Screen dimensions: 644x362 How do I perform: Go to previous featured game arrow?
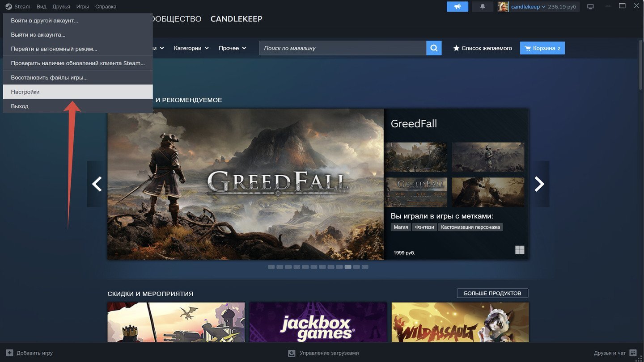[97, 184]
